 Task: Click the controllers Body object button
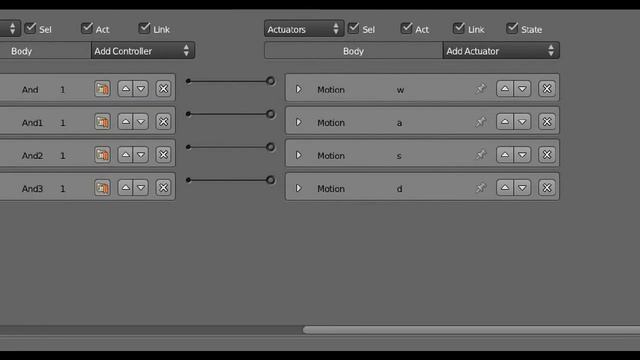[45, 51]
